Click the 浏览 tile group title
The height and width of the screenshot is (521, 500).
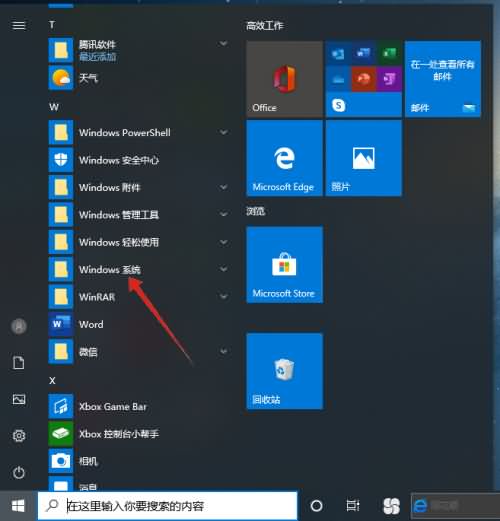click(256, 211)
